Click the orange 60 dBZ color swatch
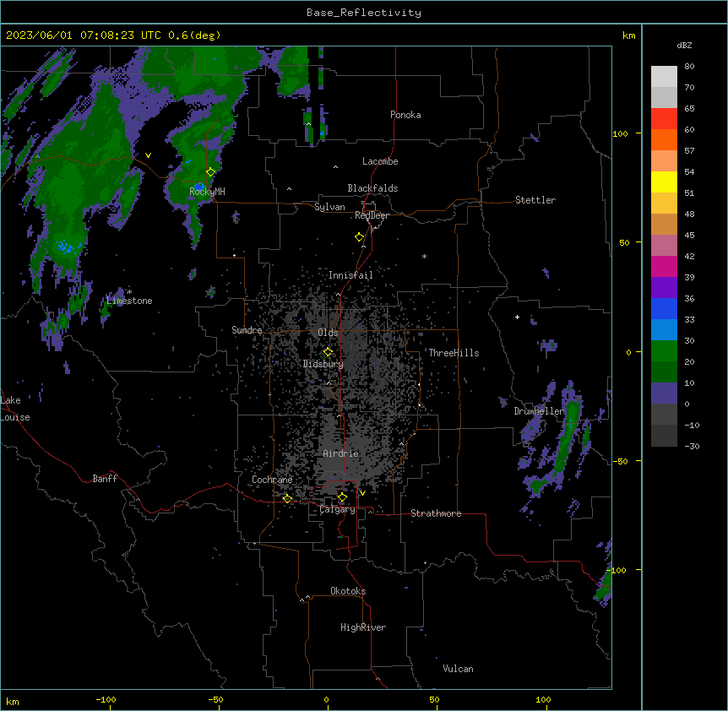 (664, 139)
